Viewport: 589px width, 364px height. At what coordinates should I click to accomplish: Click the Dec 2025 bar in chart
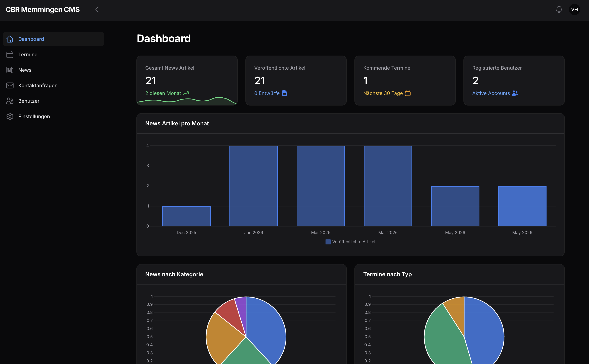186,216
